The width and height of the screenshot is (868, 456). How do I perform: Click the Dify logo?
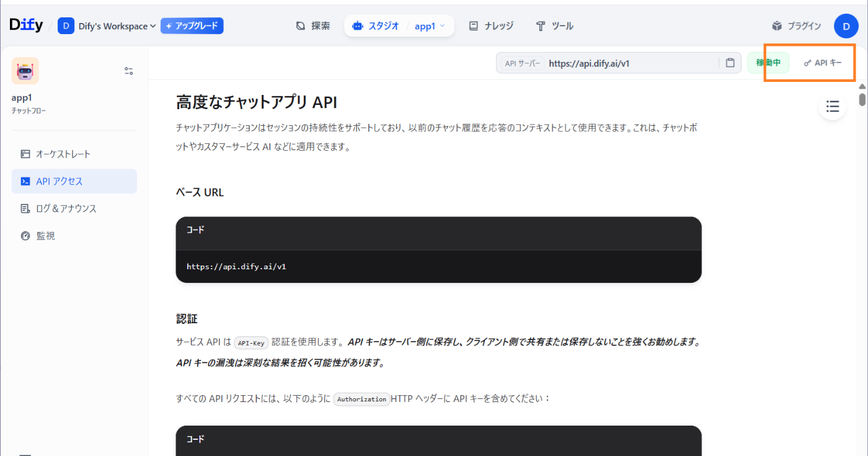[26, 25]
